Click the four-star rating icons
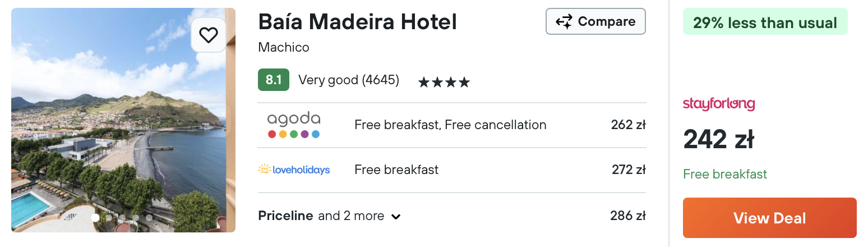This screenshot has height=247, width=868. 444,83
